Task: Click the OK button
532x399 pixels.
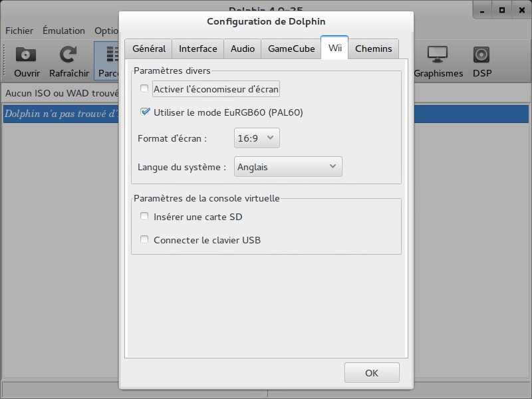Action: (x=372, y=373)
